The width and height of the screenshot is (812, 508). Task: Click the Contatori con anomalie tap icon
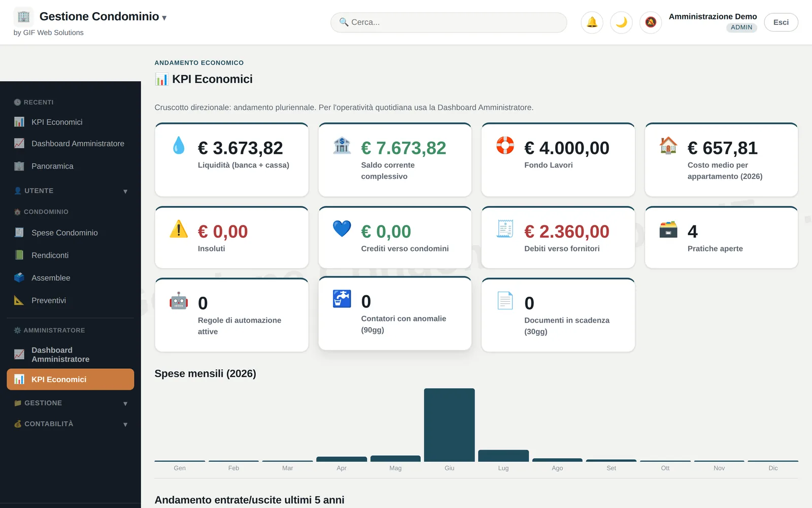click(x=342, y=299)
